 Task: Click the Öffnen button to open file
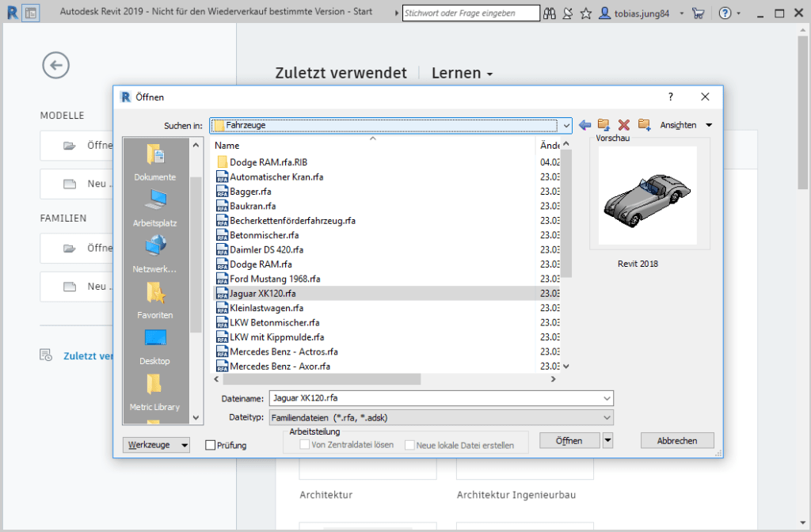coord(569,440)
